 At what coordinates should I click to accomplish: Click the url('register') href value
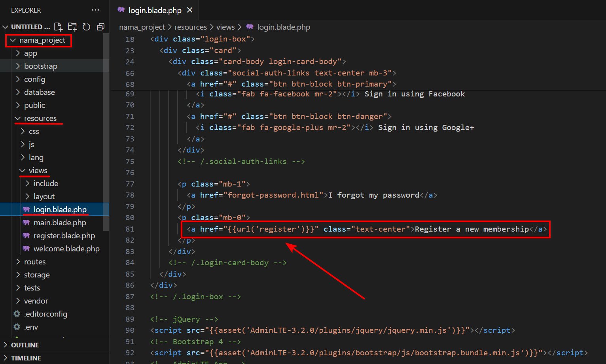271,229
